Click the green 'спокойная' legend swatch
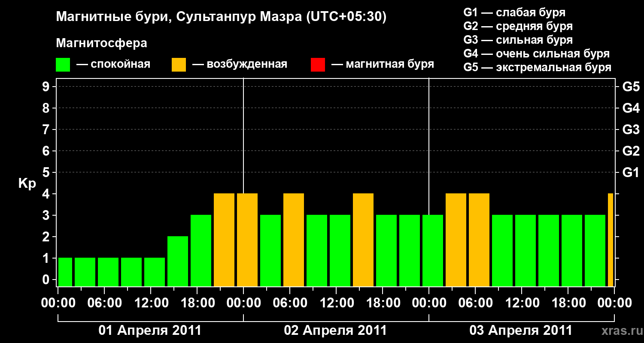This screenshot has width=644, height=343. point(63,65)
